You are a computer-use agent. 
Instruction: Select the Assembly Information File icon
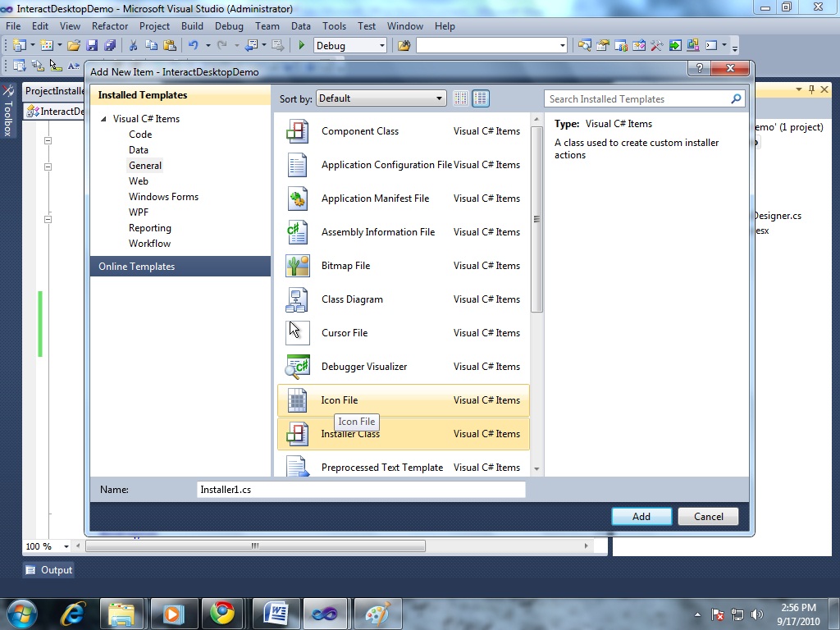[297, 232]
